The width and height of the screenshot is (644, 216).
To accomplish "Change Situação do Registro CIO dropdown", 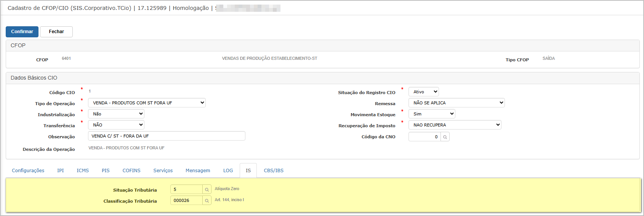I will (x=423, y=92).
